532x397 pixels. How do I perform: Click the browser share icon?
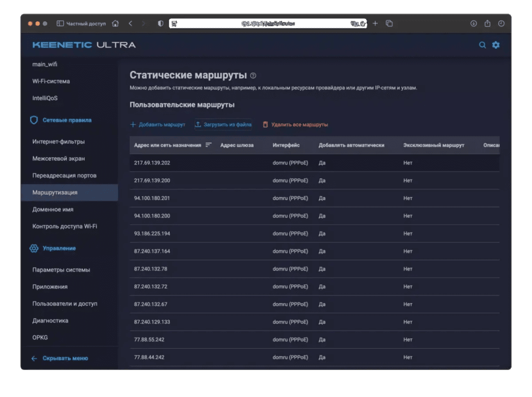pos(487,23)
